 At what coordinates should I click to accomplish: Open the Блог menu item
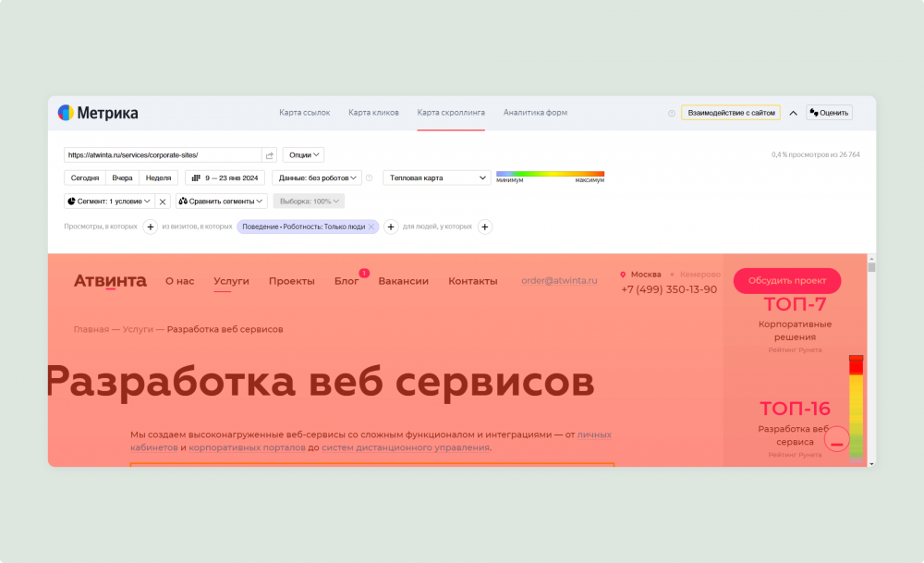click(x=346, y=281)
